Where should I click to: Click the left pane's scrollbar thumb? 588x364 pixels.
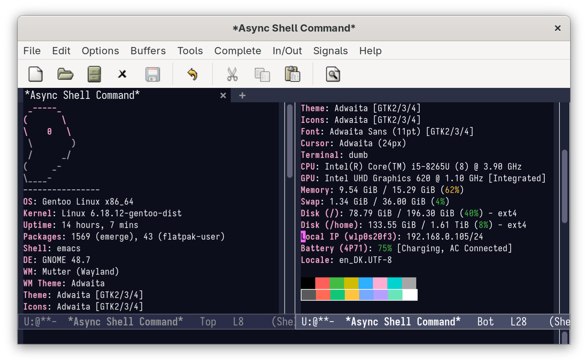coord(290,141)
